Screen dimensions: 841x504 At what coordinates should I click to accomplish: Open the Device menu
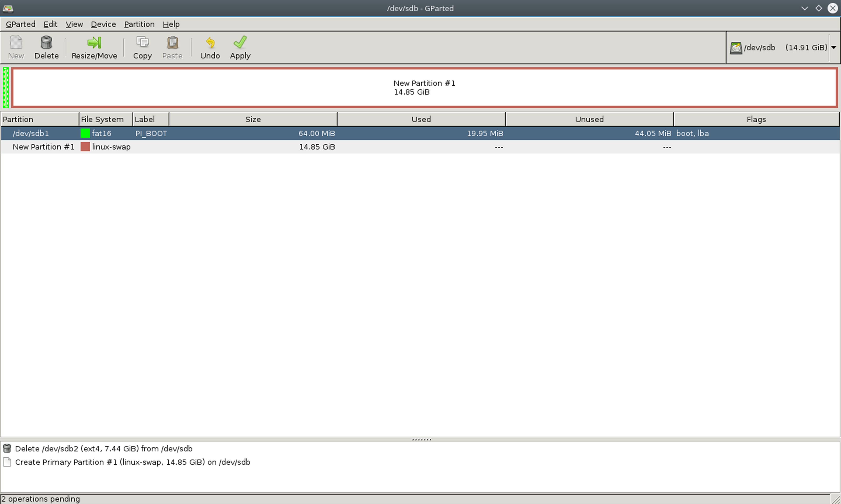103,24
